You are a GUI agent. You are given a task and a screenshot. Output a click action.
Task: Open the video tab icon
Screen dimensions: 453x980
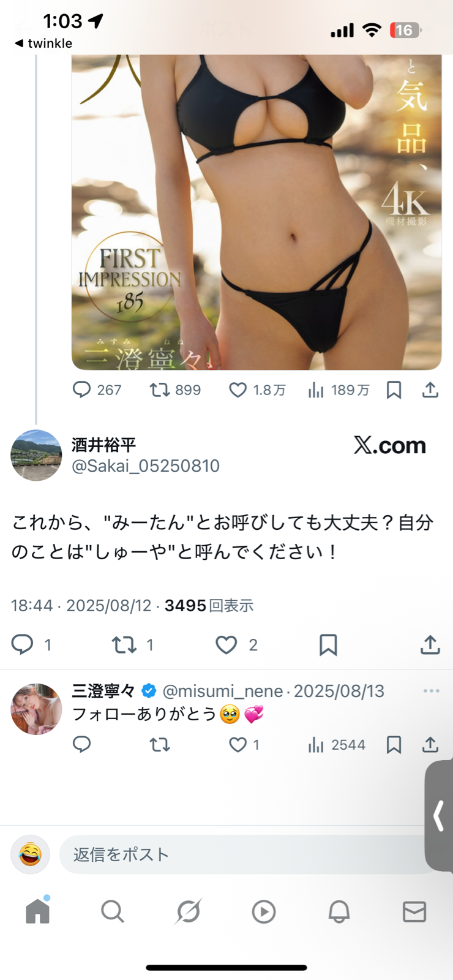(264, 911)
